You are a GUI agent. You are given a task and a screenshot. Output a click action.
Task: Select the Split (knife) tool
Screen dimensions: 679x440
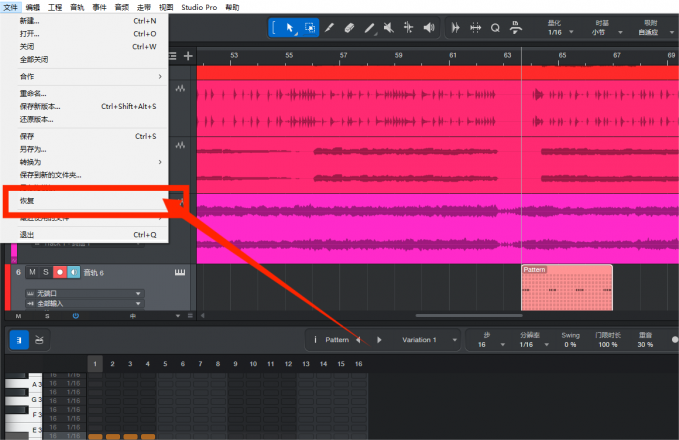tap(329, 28)
